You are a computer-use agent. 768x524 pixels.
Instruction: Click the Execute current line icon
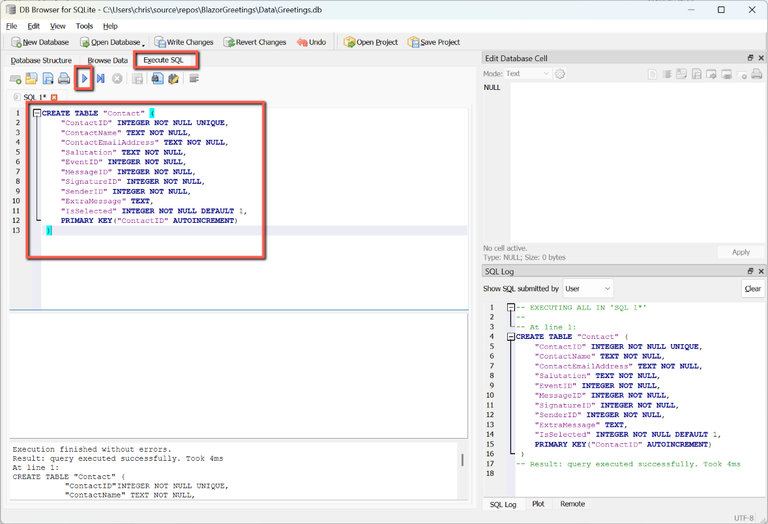101,78
